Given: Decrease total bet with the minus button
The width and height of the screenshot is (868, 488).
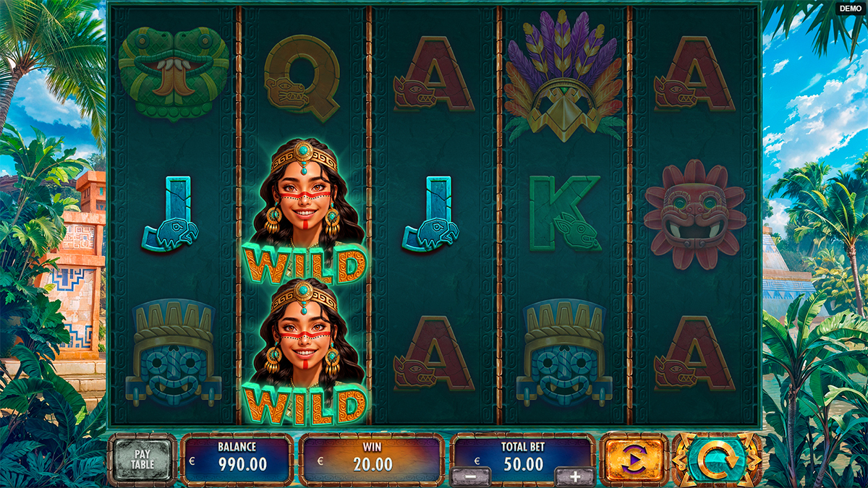Looking at the screenshot, I should 470,477.
